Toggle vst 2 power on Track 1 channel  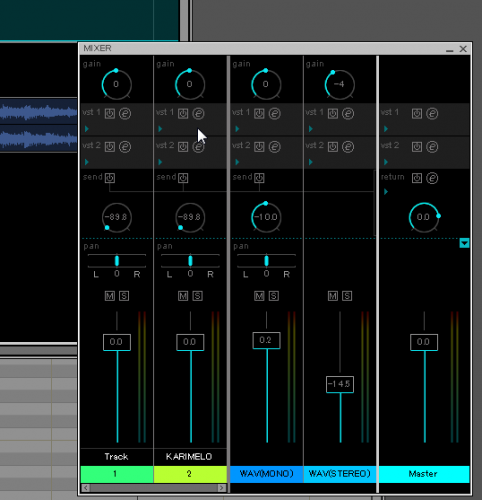[x=110, y=147]
